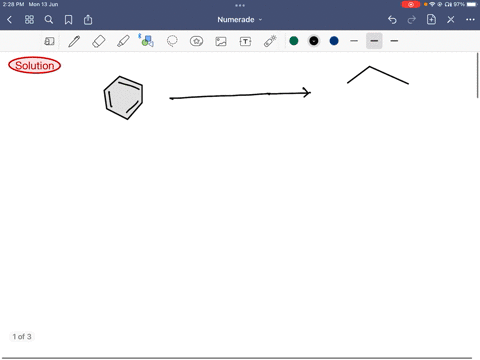Select the Eraser tool
The image size is (480, 360).
click(98, 41)
